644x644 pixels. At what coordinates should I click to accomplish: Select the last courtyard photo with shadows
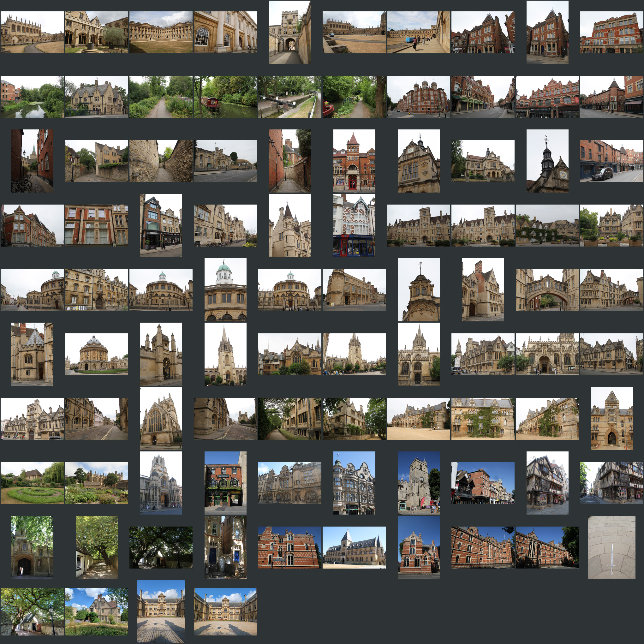click(225, 611)
